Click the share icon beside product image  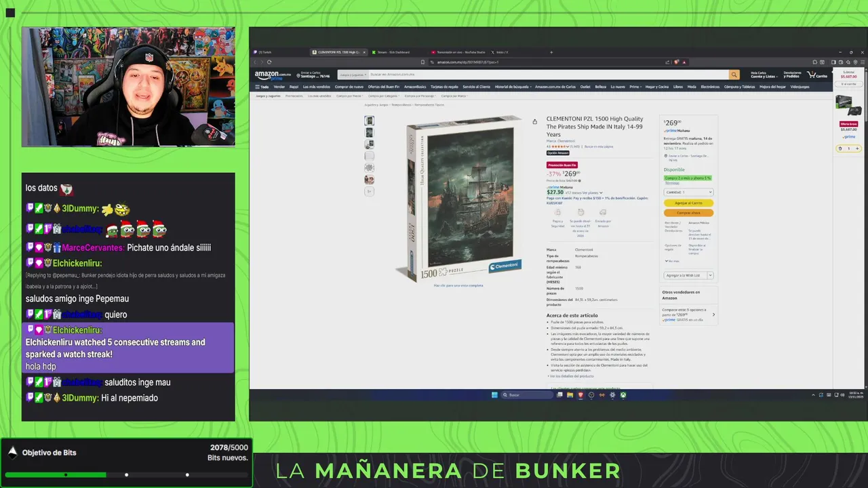(534, 122)
